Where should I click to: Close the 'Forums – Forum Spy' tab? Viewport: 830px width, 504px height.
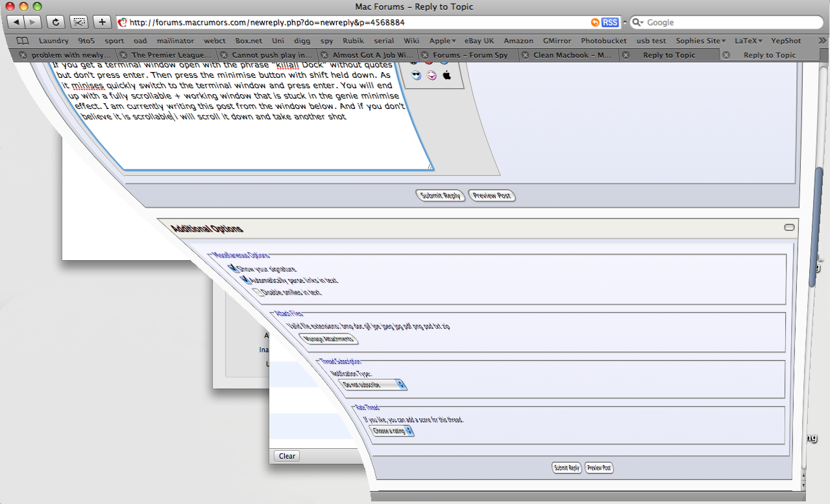pos(425,55)
